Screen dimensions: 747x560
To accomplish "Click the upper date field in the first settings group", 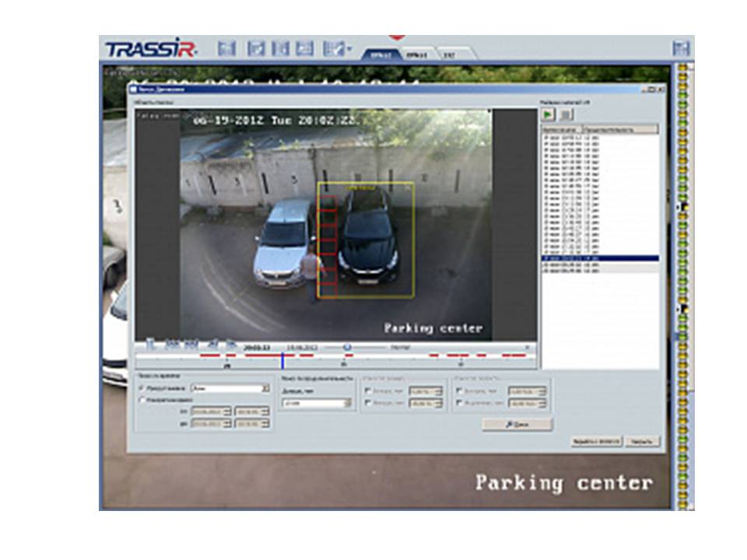I will [211, 411].
